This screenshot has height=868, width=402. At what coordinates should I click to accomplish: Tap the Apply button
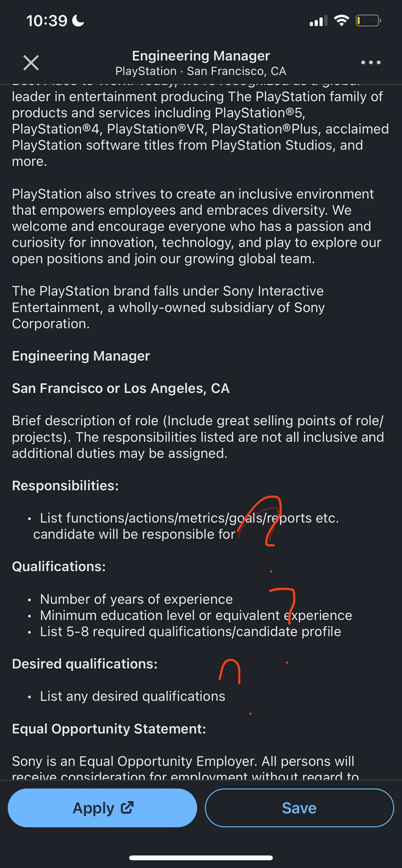(x=102, y=808)
